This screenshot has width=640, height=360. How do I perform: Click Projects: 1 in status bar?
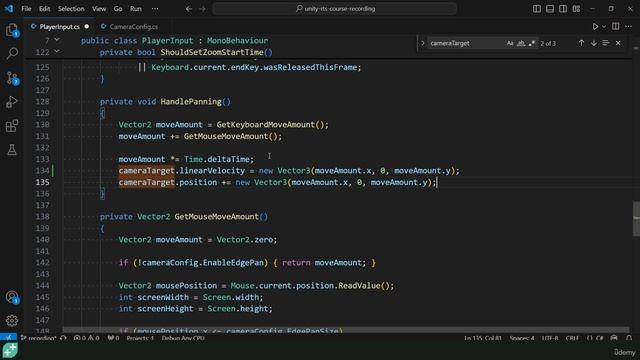(140, 338)
